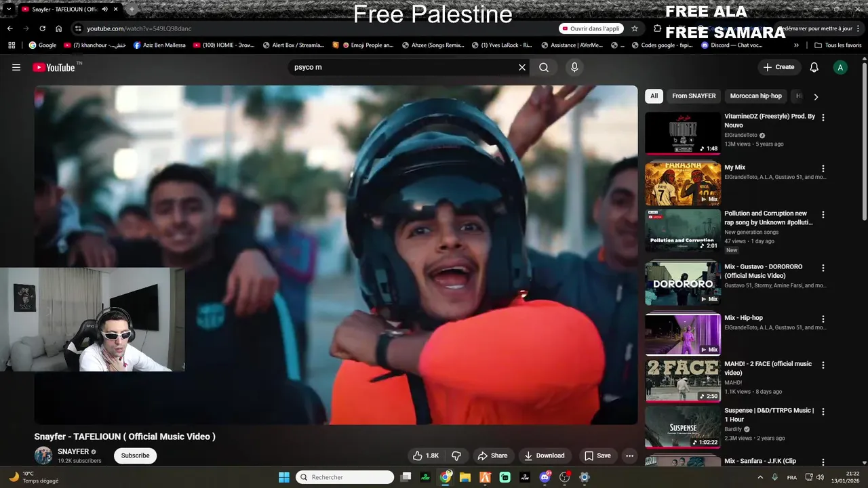Select the All filter chip

(654, 96)
